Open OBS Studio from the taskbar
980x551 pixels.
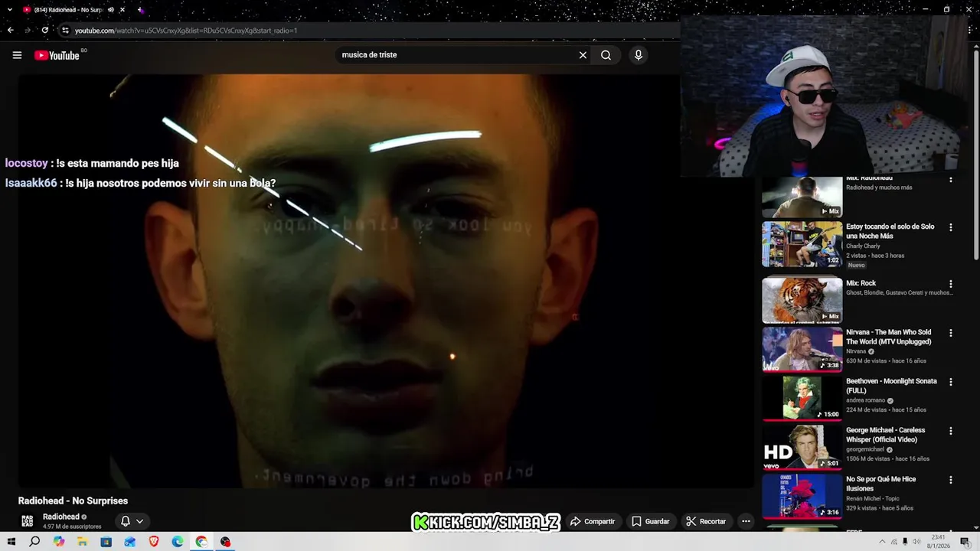225,542
